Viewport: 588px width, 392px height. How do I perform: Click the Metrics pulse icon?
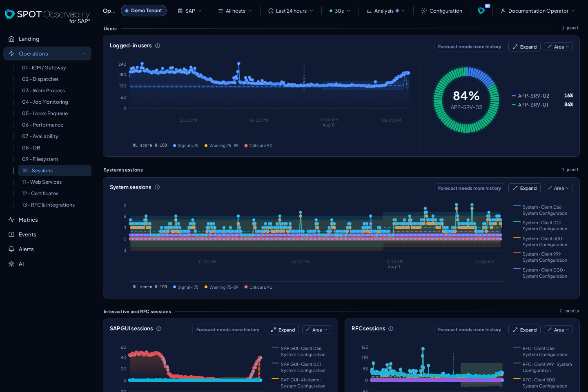tap(11, 220)
